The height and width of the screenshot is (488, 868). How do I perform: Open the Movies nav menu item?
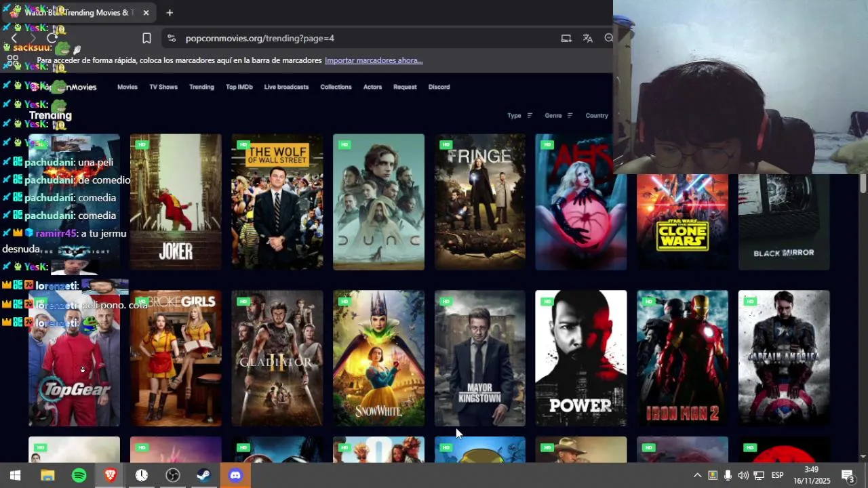127,87
